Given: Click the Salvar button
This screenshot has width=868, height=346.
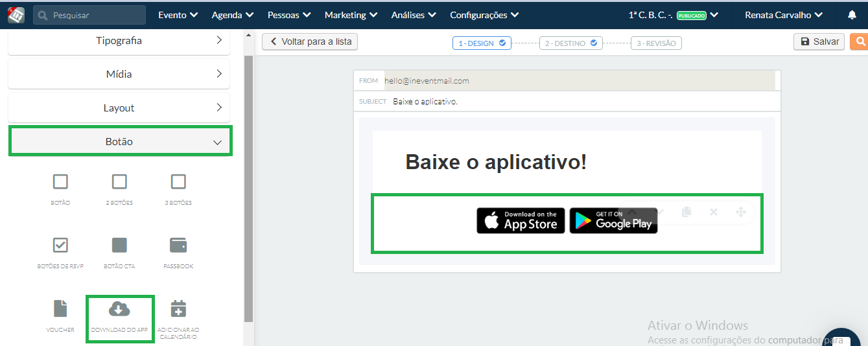Looking at the screenshot, I should (819, 41).
